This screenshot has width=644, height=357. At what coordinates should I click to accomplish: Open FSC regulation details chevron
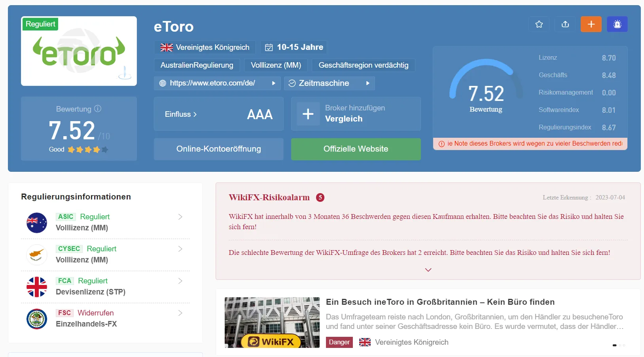tap(180, 313)
